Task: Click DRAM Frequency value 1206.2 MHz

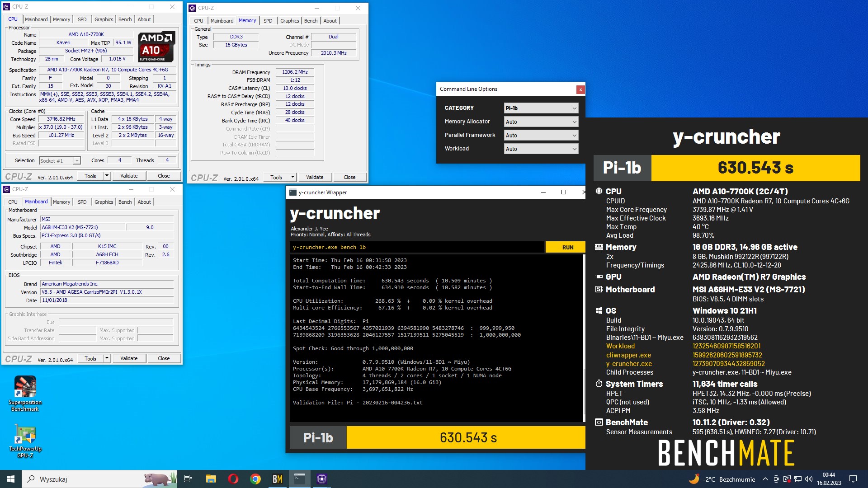Action: pos(295,72)
